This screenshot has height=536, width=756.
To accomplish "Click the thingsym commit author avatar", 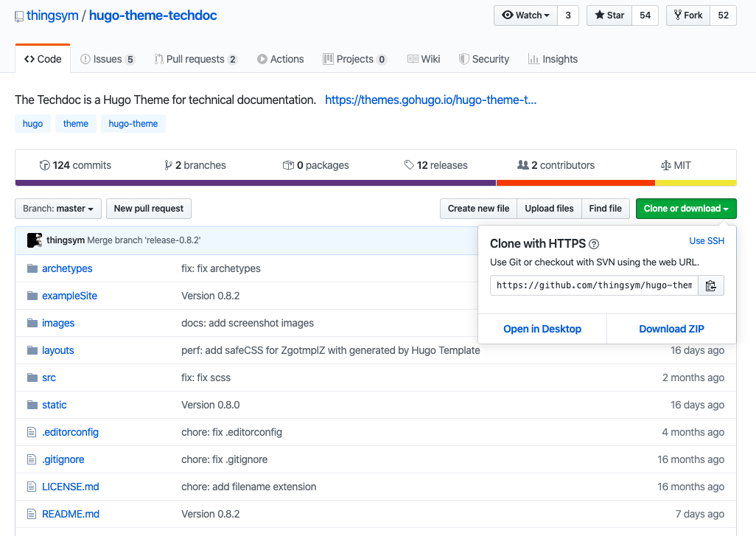I will pos(35,240).
